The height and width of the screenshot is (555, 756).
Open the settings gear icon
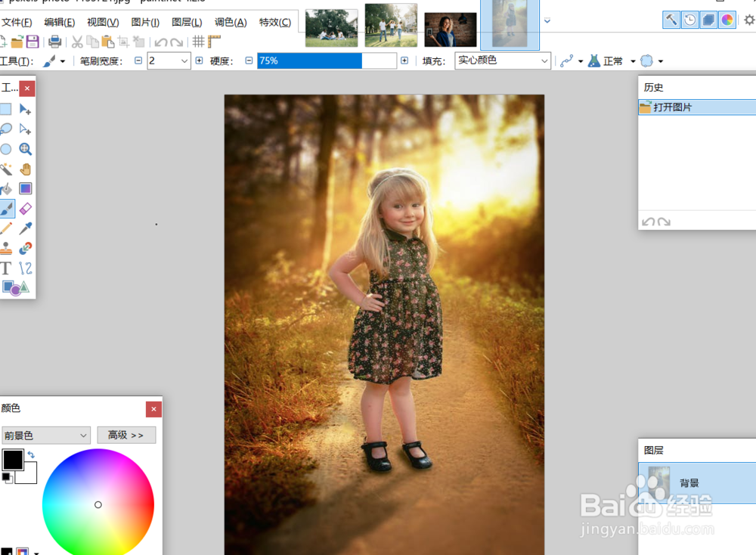(748, 20)
